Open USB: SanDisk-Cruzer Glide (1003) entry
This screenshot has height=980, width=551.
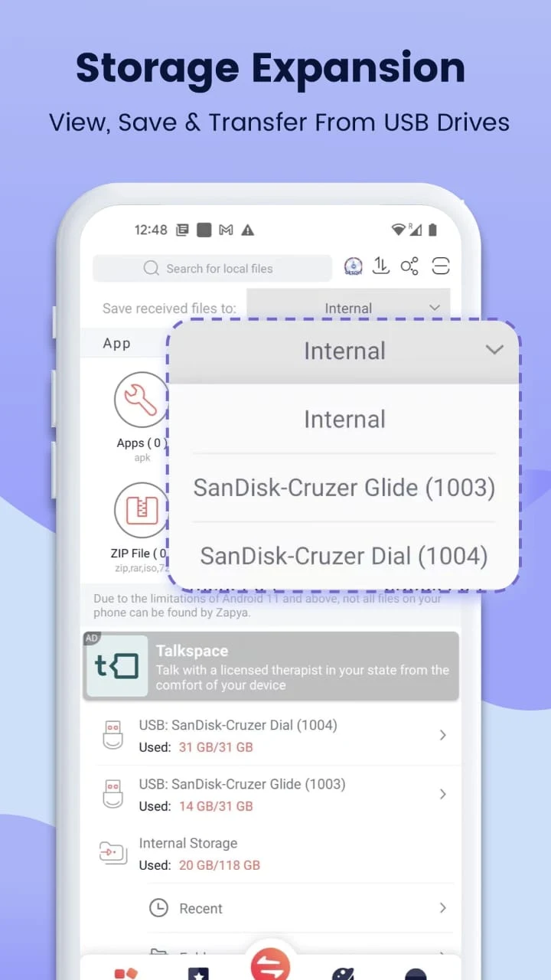(x=271, y=795)
